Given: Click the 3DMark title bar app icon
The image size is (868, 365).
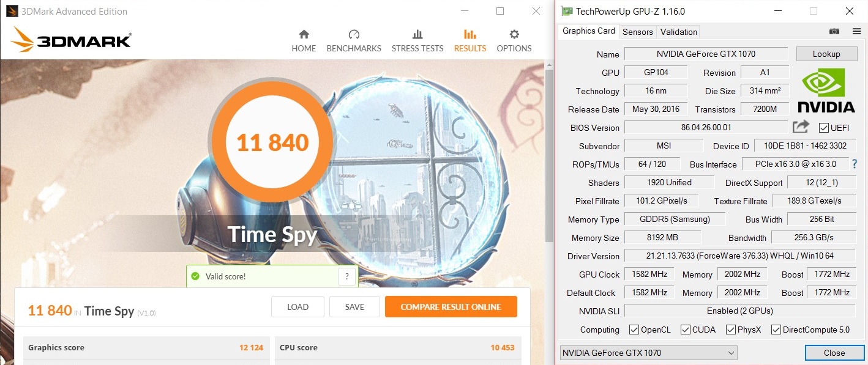Looking at the screenshot, I should (x=12, y=11).
